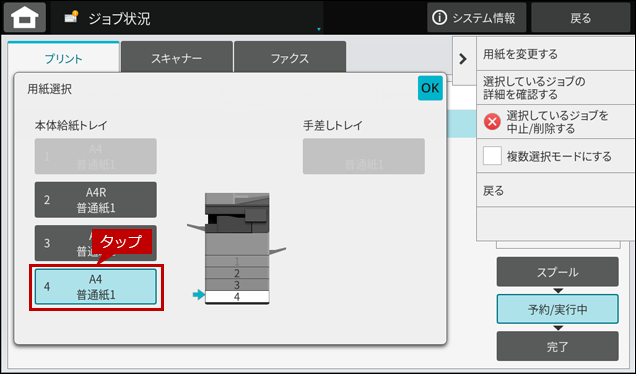Screen dimensions: 636x374
Task: Tap the top bar 戻る button
Action: tap(580, 17)
